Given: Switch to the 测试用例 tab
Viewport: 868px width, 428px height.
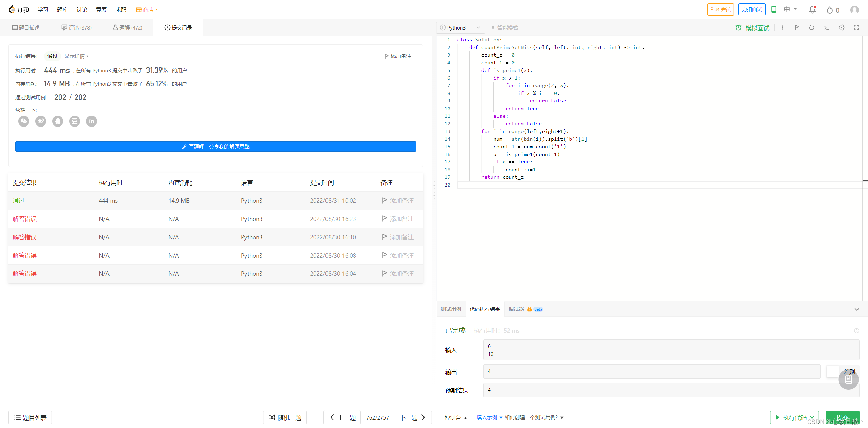Looking at the screenshot, I should pyautogui.click(x=451, y=309).
